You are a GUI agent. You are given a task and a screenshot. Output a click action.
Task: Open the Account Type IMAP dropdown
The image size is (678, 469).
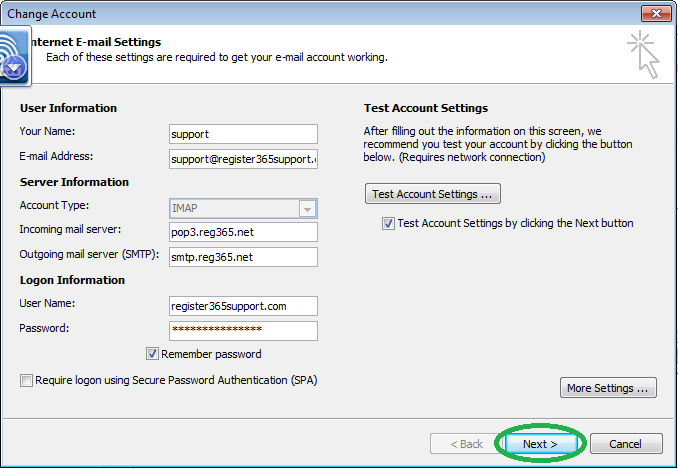tap(243, 209)
